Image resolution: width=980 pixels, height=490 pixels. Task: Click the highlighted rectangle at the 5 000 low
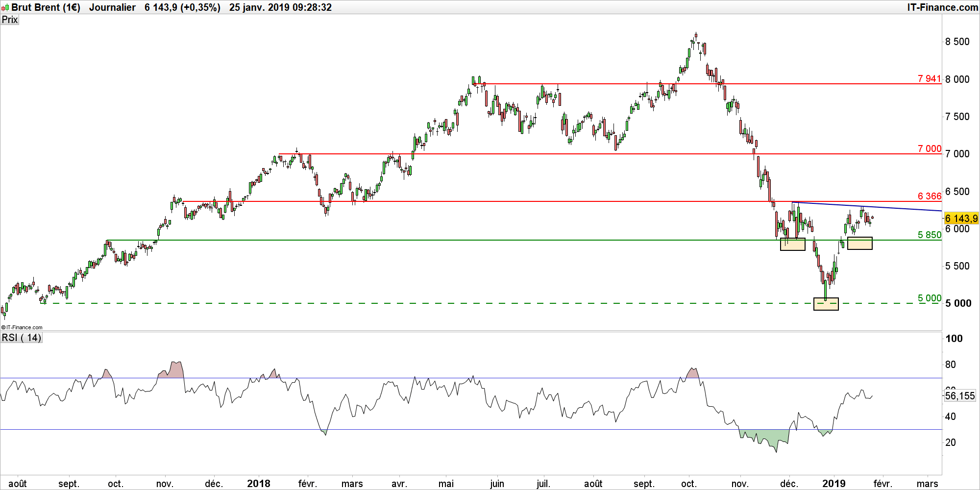[x=826, y=304]
